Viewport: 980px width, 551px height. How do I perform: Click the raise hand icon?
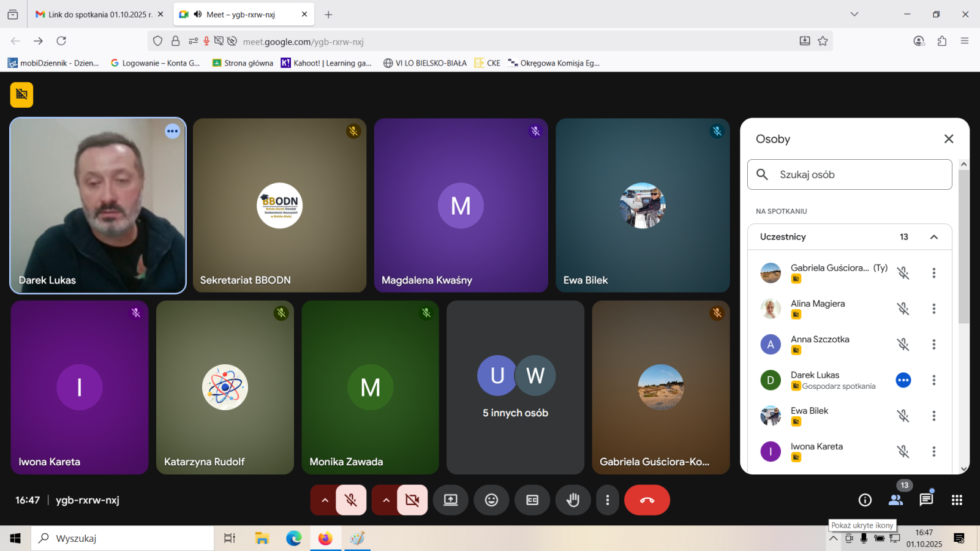(573, 500)
